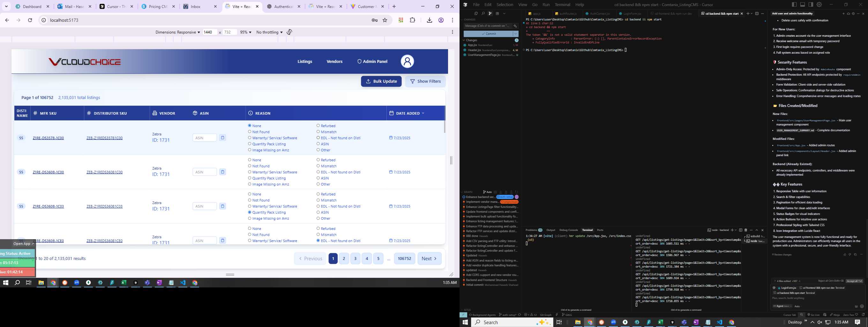Image resolution: width=868 pixels, height=327 pixels.
Task: Click the clipboard paste icon in Z1RE-DS3608-1C03 row
Action: [222, 206]
